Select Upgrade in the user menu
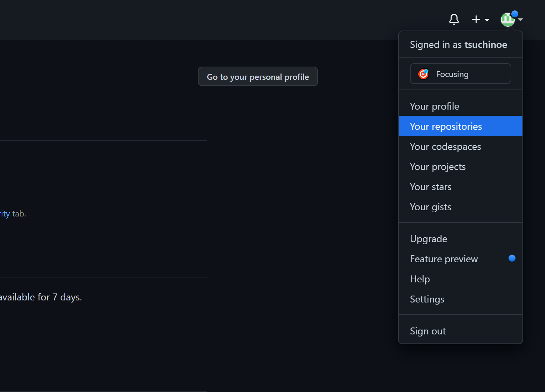Image resolution: width=545 pixels, height=392 pixels. tap(460, 239)
